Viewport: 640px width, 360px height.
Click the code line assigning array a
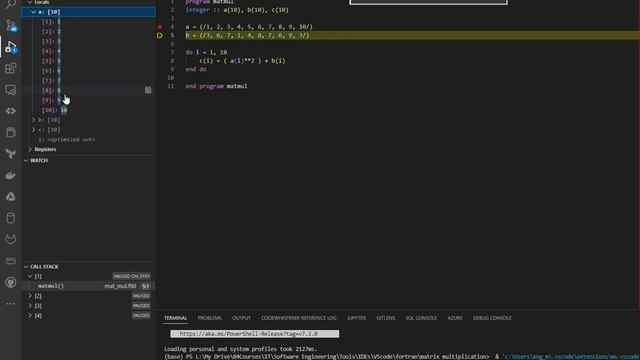(249, 27)
